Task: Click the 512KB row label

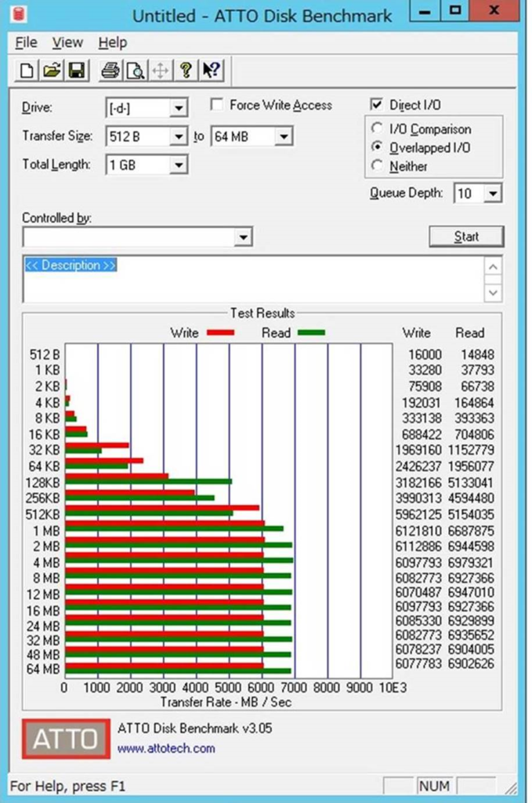Action: coord(43,514)
